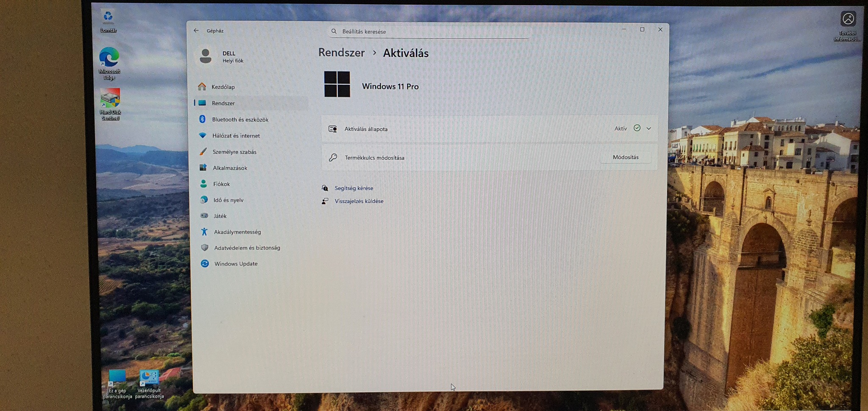
Task: Click the Fiókok person icon
Action: (x=203, y=184)
